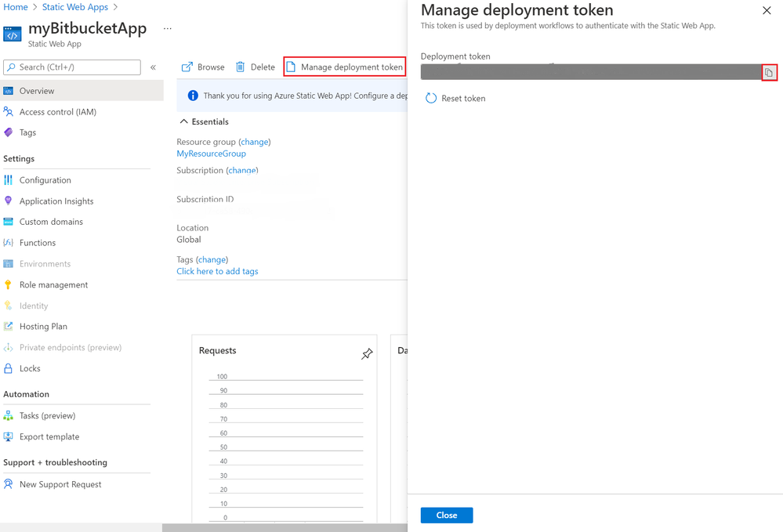Open Configuration settings

tap(45, 180)
